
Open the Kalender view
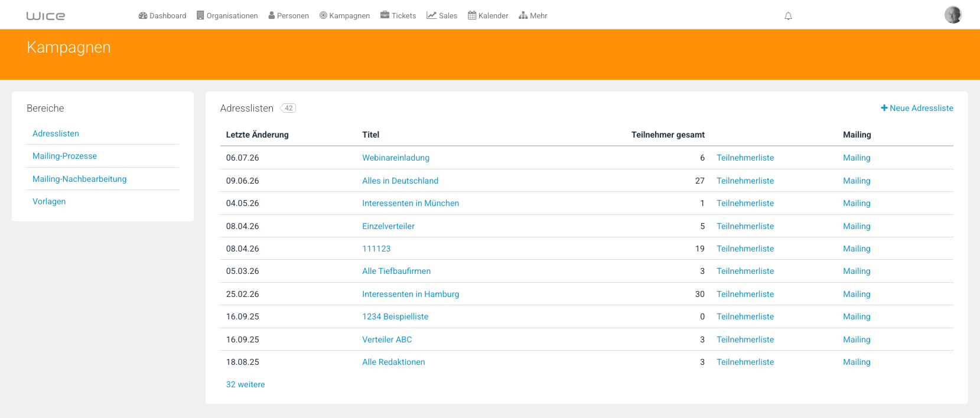488,16
